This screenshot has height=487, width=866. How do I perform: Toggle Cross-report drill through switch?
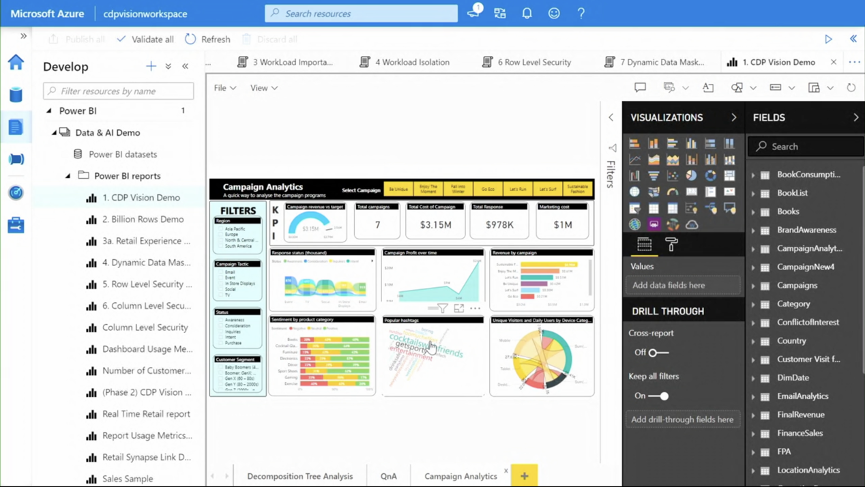(x=658, y=352)
